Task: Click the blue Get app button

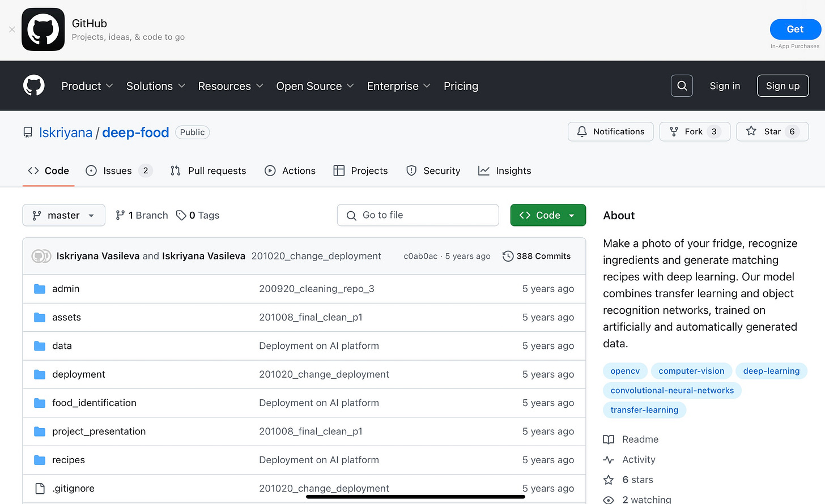Action: point(795,29)
